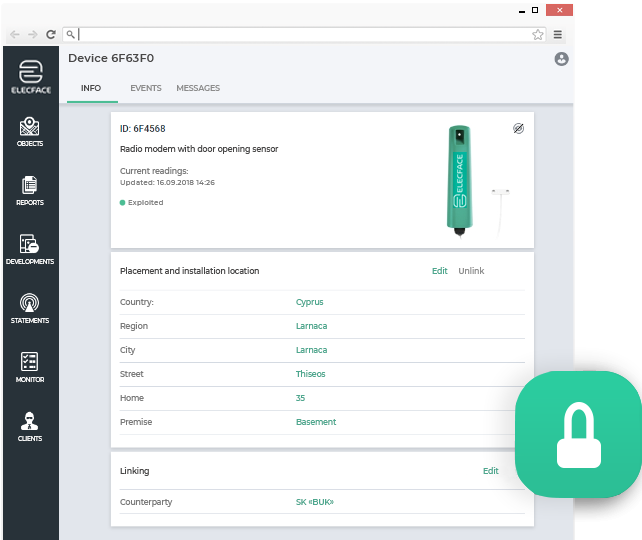Screen dimensions: 642x540
Task: Open the Cyprus country link
Action: [x=310, y=302]
